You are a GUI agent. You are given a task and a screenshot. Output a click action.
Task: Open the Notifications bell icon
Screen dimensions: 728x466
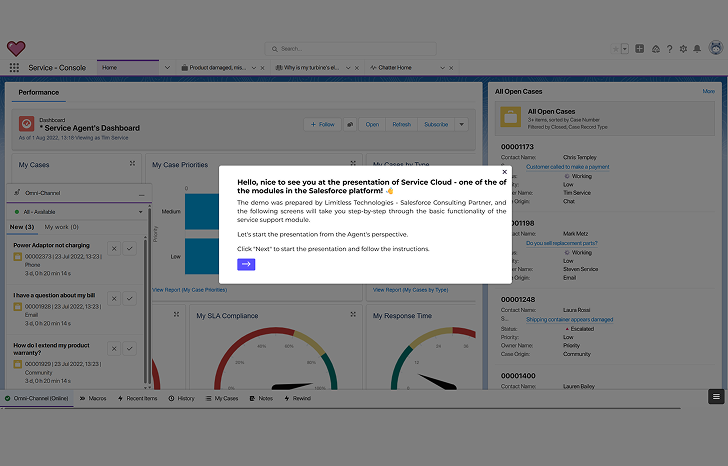coord(697,49)
